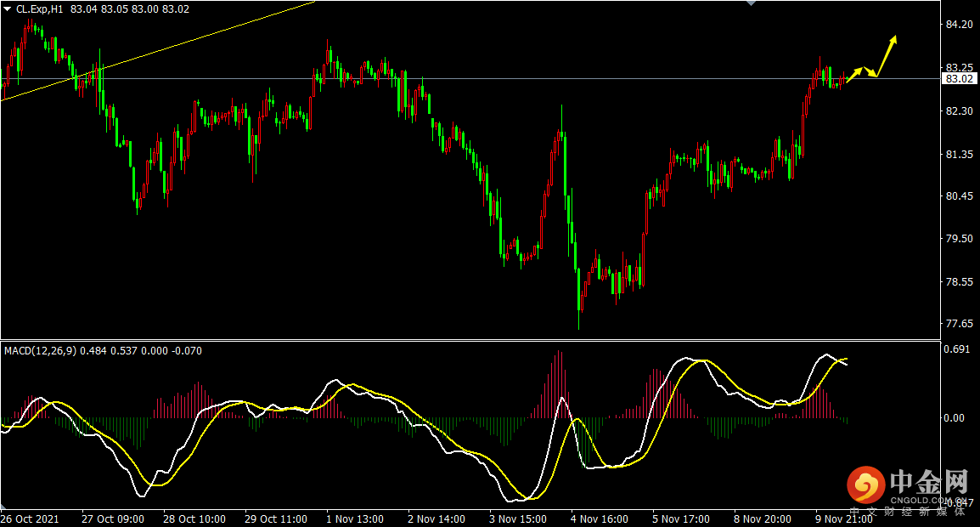Click the chart shift triangle marker at top

(x=750, y=3)
